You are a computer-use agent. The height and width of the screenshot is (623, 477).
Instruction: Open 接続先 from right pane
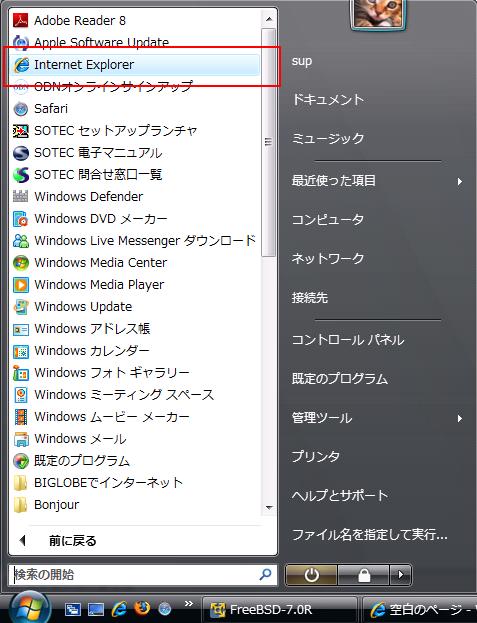click(x=310, y=298)
